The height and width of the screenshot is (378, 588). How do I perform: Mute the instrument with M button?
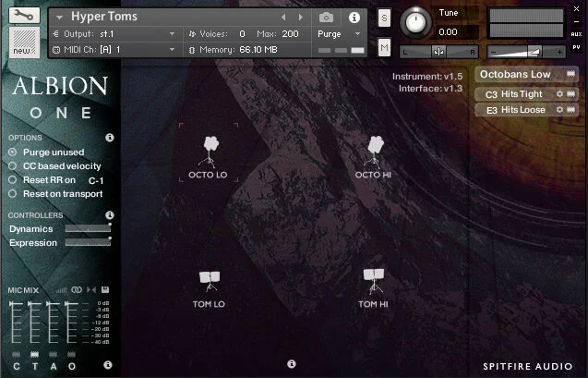pyautogui.click(x=384, y=48)
